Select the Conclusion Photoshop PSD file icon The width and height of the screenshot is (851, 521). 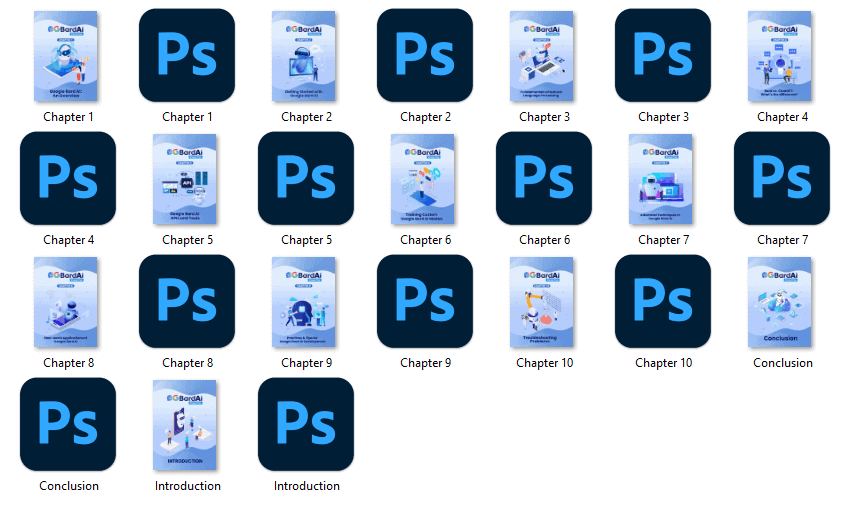click(68, 424)
